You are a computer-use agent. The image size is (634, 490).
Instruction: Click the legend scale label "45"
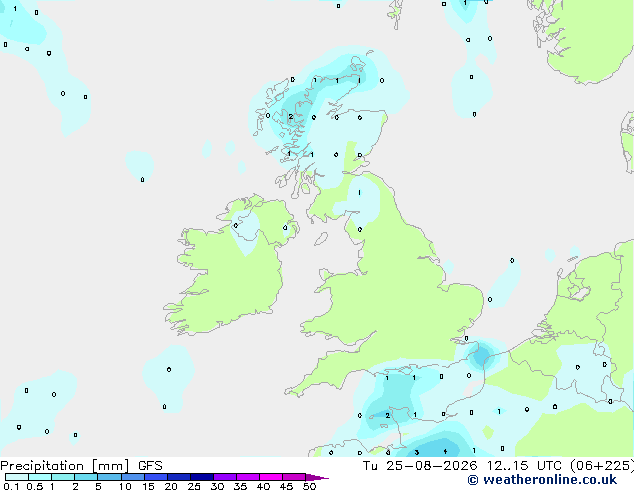286,486
